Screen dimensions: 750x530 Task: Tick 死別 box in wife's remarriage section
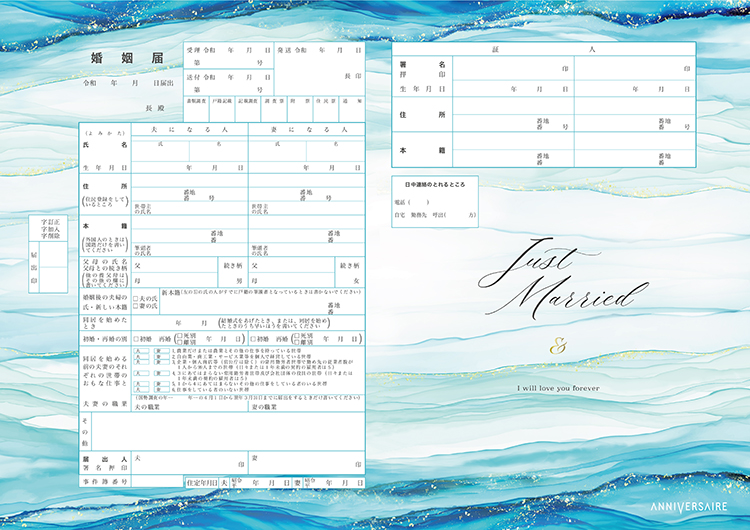coord(297,336)
